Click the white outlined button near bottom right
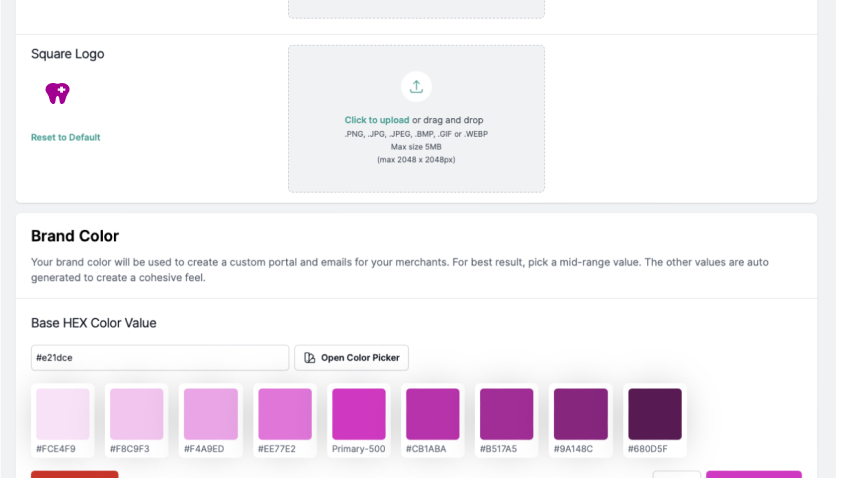This screenshot has width=845, height=478. coord(676,474)
